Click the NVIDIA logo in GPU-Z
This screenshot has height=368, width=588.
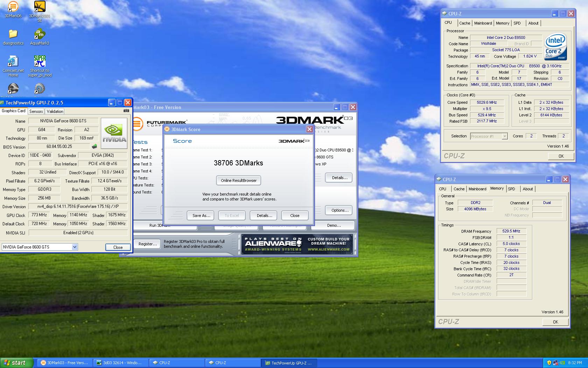point(114,133)
